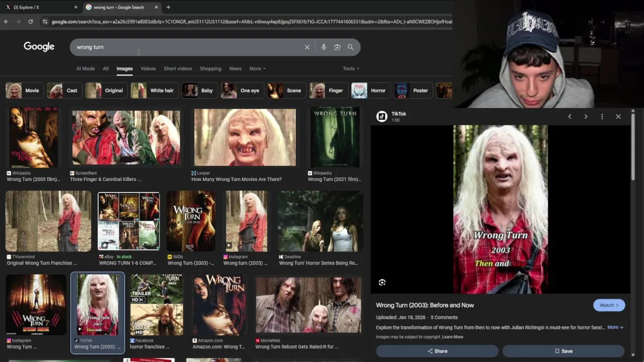The image size is (644, 362).
Task: Open eBay WRONG TURN 1-6 collection image
Action: 129,221
